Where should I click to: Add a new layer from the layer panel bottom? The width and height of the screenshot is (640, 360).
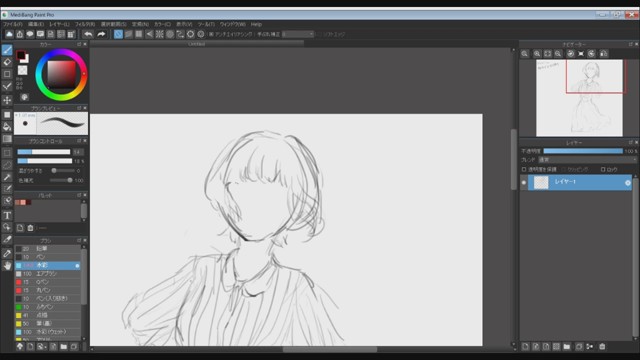pos(525,347)
